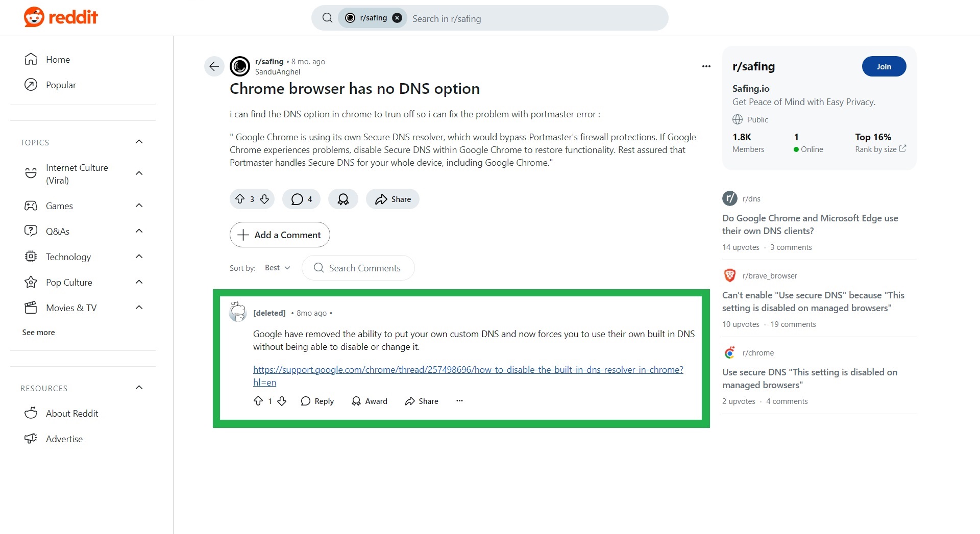Click the Reddit logo
980x534 pixels.
click(x=61, y=17)
